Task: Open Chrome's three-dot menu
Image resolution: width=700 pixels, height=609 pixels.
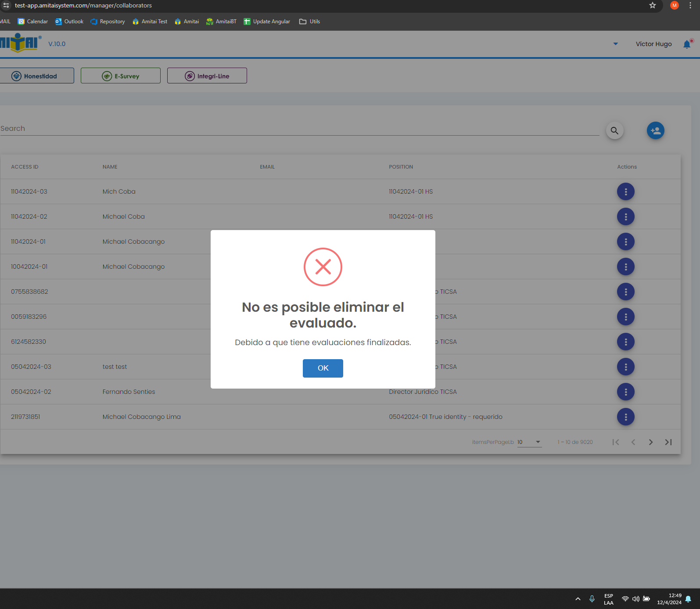Action: [690, 5]
